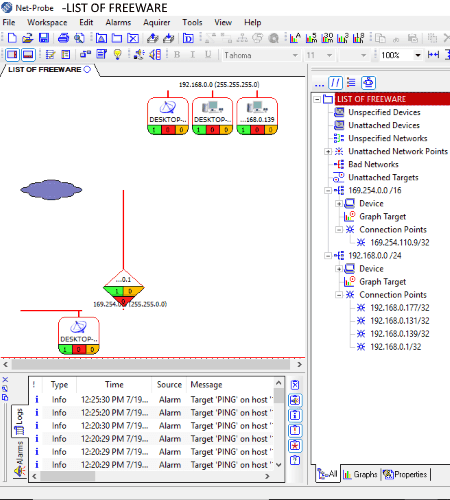
Task: Switch to the Graphs tab
Action: (x=360, y=474)
